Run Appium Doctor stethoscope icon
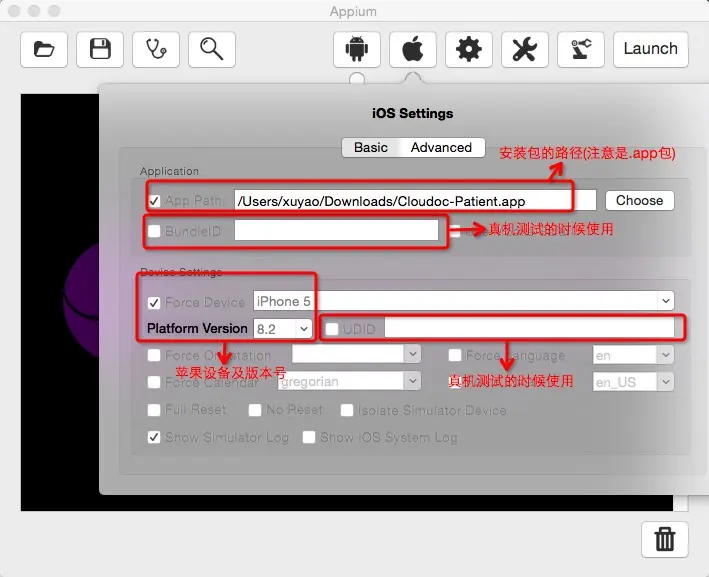Viewport: 709px width, 577px height. (x=156, y=49)
